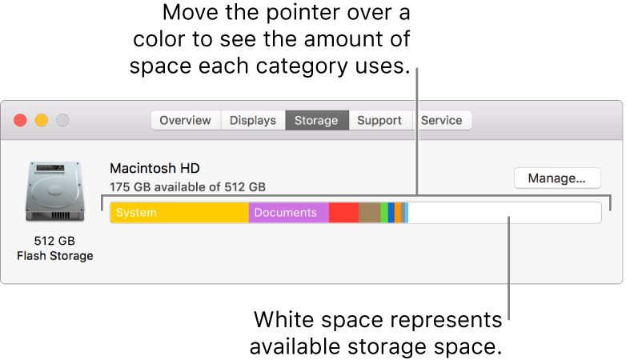The width and height of the screenshot is (626, 364).
Task: Close the window with red button
Action: click(21, 120)
